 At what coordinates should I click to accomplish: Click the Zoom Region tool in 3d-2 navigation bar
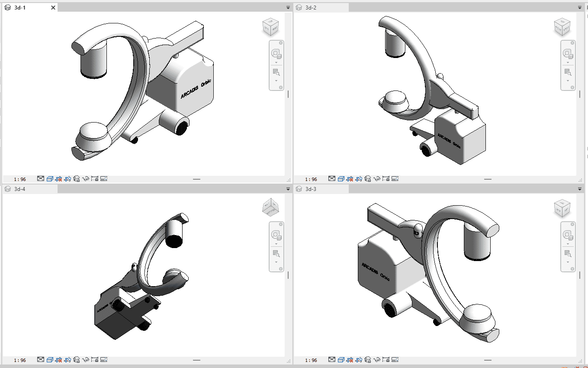point(567,72)
